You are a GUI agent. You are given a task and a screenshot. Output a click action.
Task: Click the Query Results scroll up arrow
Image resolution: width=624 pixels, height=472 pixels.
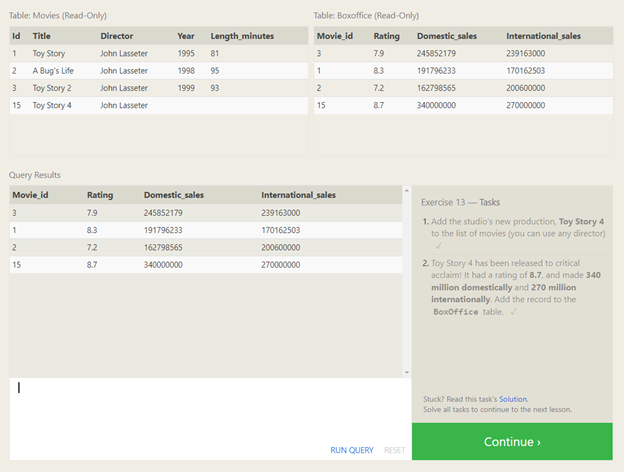pyautogui.click(x=406, y=189)
